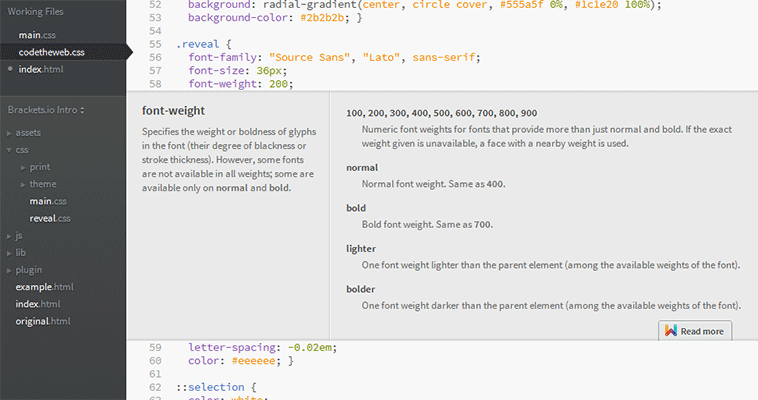Screen dimensions: 758x400
Task: Open original.html in the file tree
Action: (43, 321)
